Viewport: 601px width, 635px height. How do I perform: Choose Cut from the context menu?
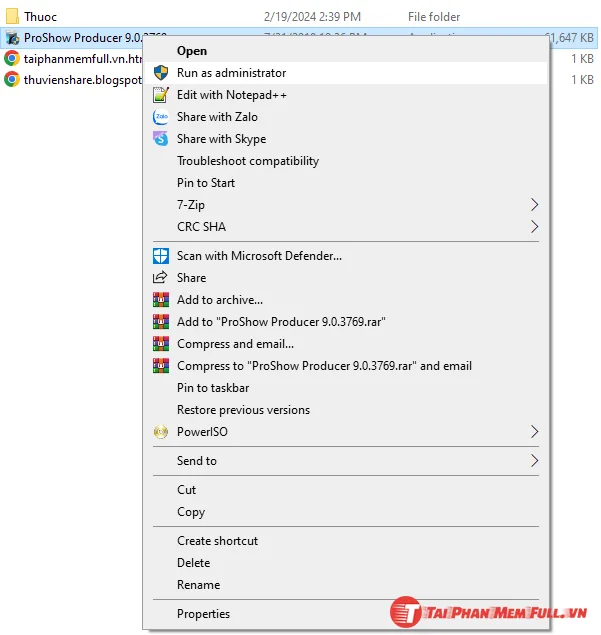pyautogui.click(x=345, y=490)
